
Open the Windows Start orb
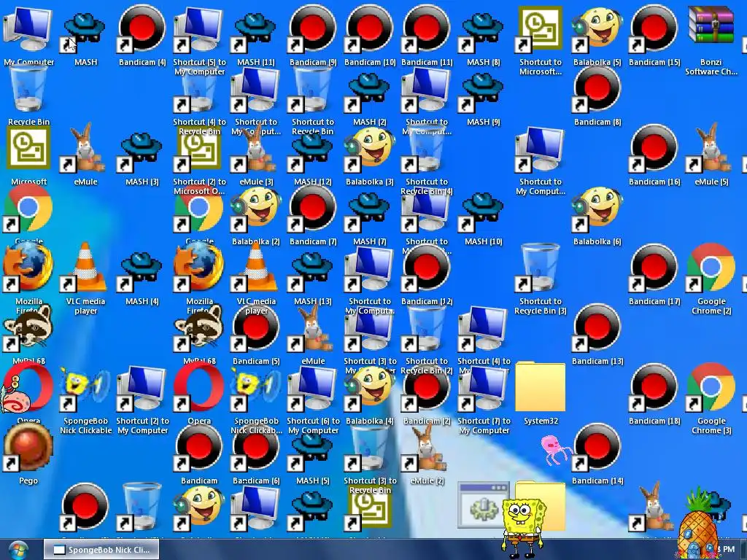click(18, 550)
